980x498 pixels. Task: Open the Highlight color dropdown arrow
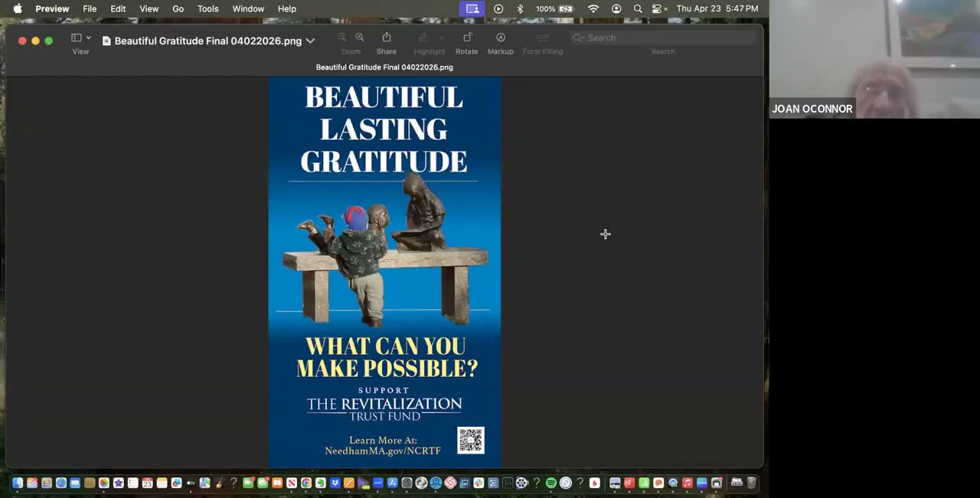441,38
